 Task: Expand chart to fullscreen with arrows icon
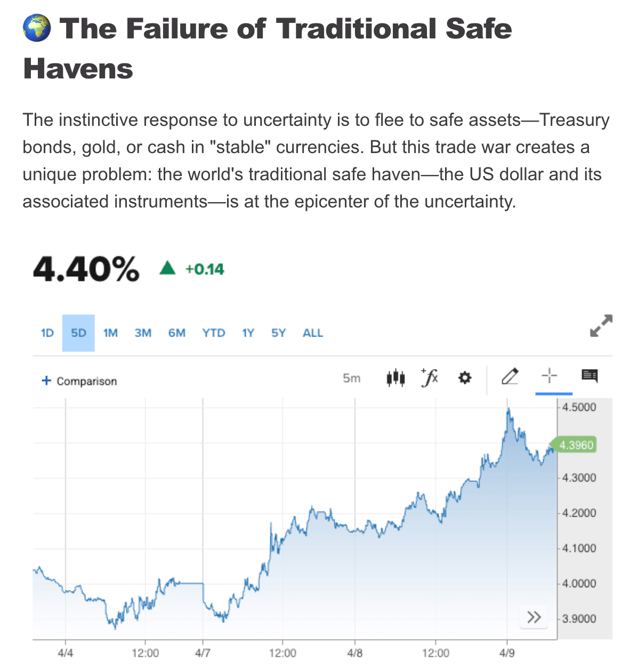601,325
